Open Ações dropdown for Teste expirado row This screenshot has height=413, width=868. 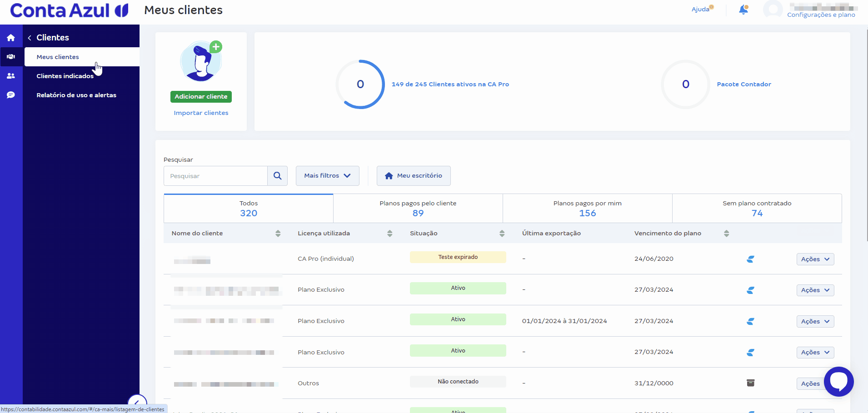tap(815, 259)
